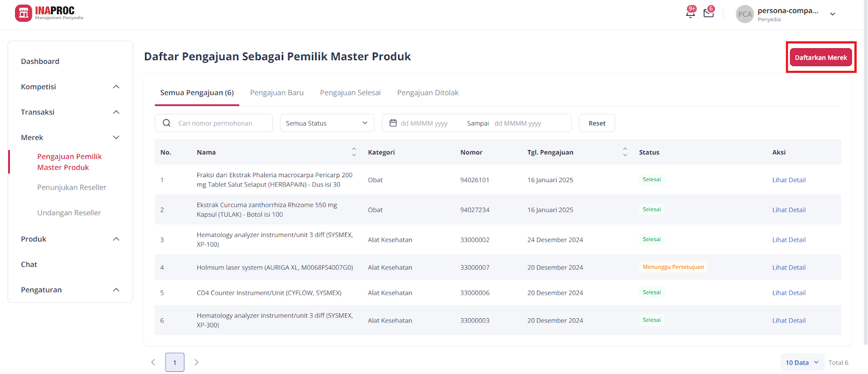Click the start date field
Screen dimensions: 868x374
tap(424, 123)
